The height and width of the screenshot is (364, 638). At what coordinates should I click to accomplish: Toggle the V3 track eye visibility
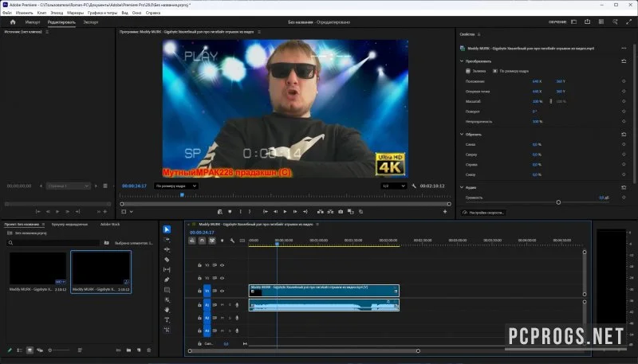point(223,265)
